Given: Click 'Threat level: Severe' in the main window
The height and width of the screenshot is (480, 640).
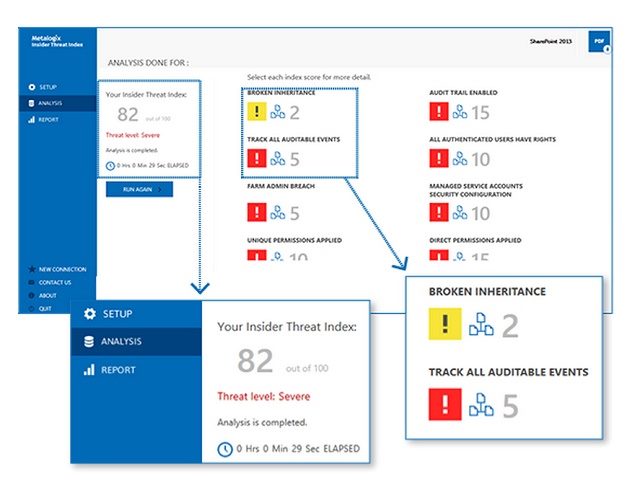Looking at the screenshot, I should coord(133,135).
